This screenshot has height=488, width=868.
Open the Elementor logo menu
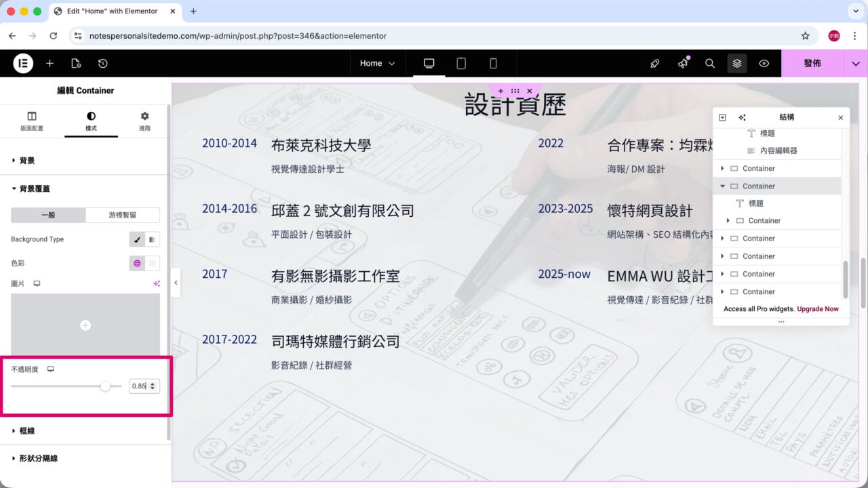[23, 63]
